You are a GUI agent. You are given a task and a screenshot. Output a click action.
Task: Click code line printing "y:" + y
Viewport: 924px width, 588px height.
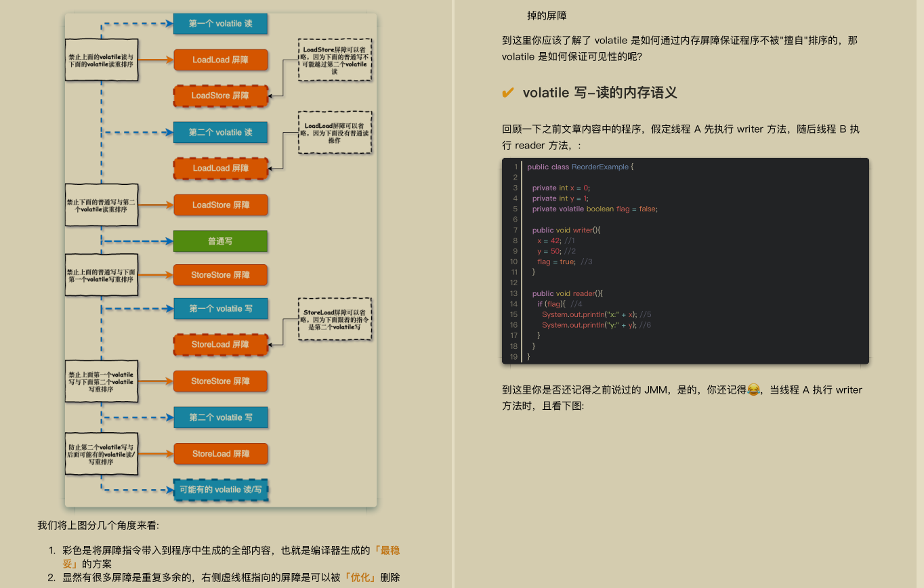pyautogui.click(x=597, y=324)
